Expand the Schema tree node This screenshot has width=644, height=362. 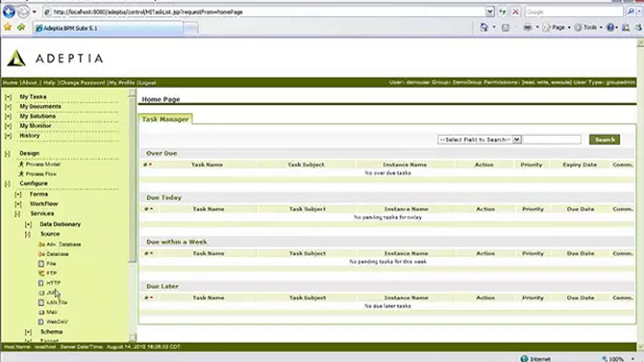coord(28,332)
